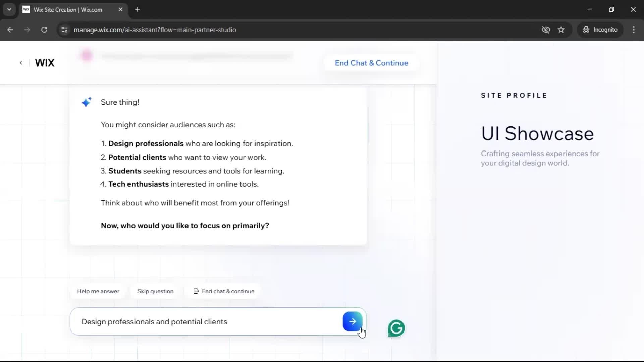Send the typed message with arrow button
Image resolution: width=644 pixels, height=362 pixels.
[x=352, y=321]
